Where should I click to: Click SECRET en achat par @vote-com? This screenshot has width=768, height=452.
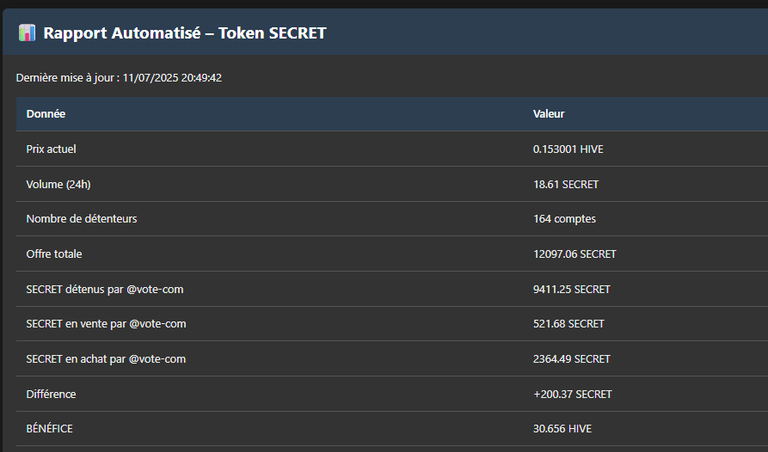click(106, 359)
